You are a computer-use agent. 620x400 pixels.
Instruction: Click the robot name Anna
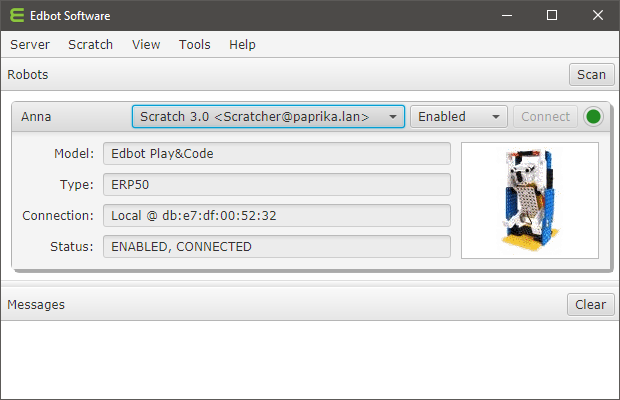tap(36, 117)
